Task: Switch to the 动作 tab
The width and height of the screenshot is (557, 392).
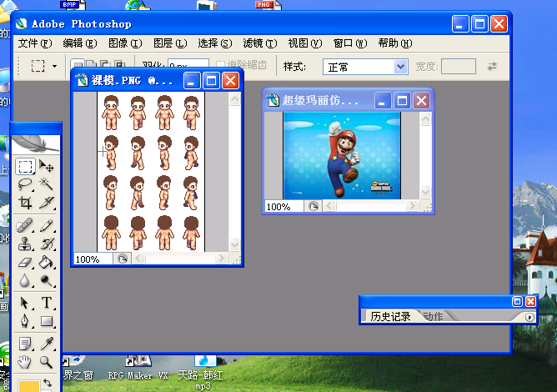Action: coord(433,316)
